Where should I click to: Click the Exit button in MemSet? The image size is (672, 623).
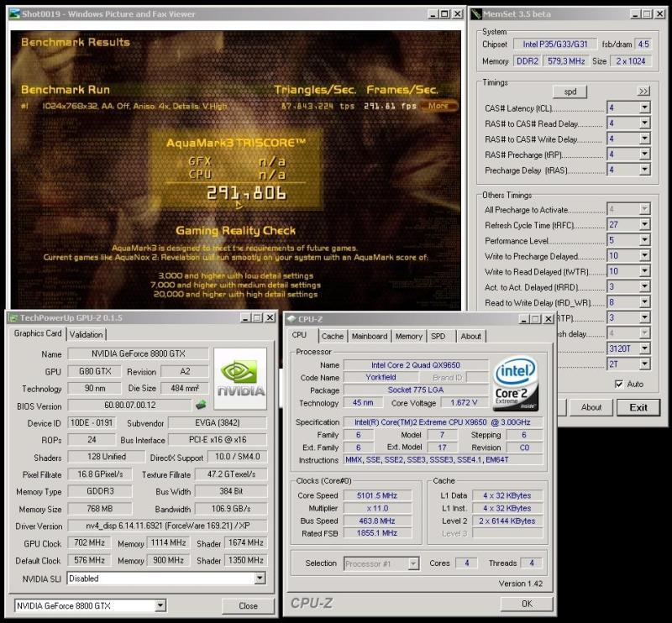click(638, 407)
